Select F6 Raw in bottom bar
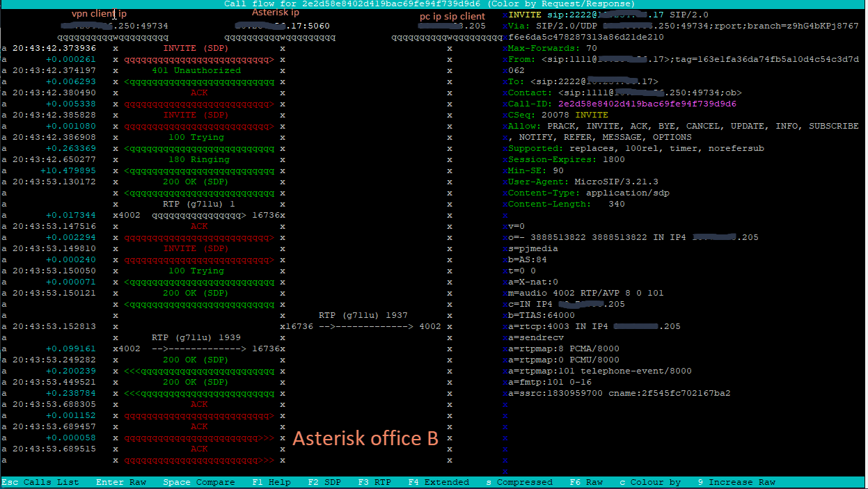 tap(585, 482)
